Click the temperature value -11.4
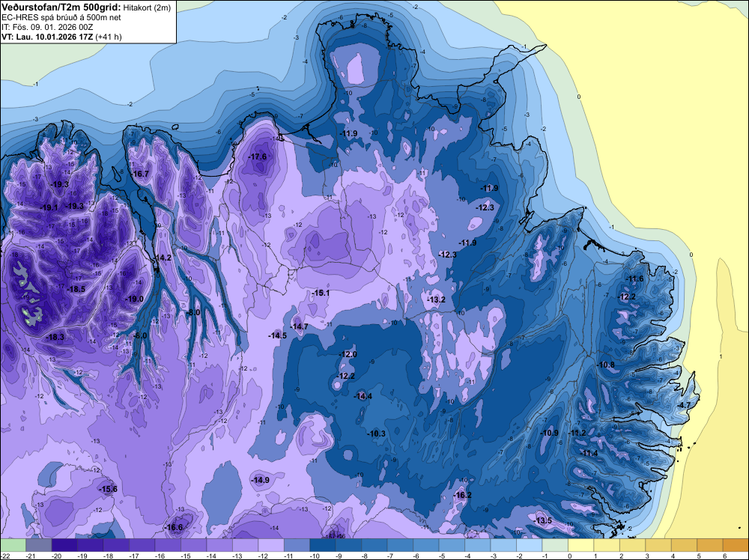Screen dimensions: 749x560 tap(589, 453)
